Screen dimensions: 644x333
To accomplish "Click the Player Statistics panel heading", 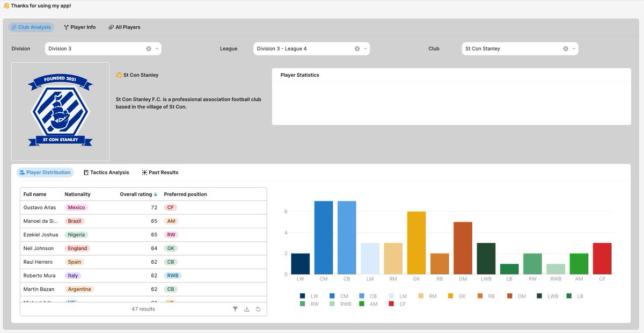I will pos(299,75).
